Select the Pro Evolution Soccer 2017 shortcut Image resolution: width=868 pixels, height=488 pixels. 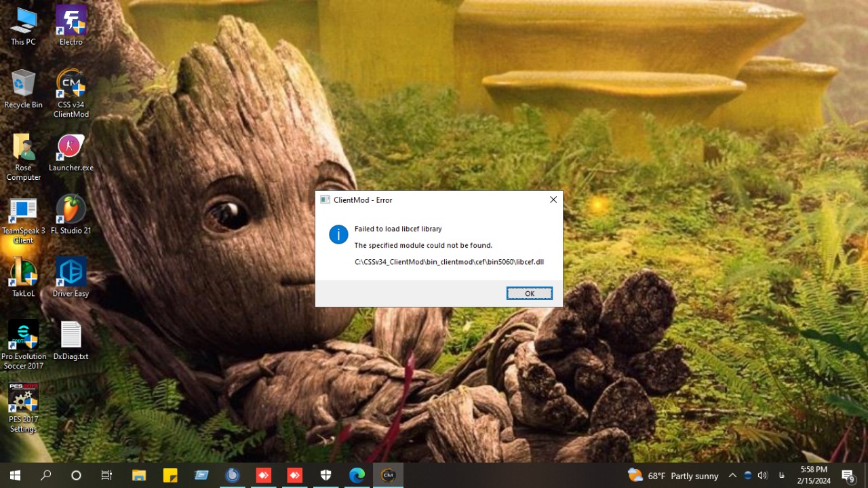(23, 346)
